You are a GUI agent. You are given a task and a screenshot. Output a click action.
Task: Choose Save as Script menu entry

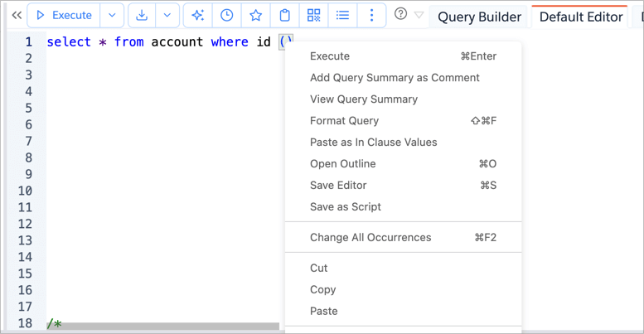345,207
